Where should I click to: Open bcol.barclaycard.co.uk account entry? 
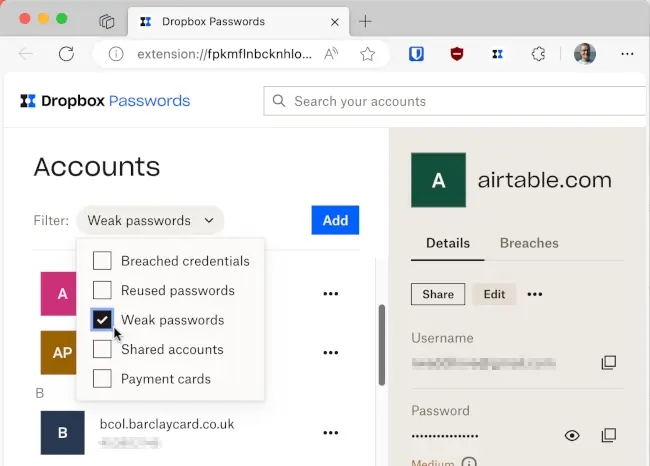(x=167, y=424)
